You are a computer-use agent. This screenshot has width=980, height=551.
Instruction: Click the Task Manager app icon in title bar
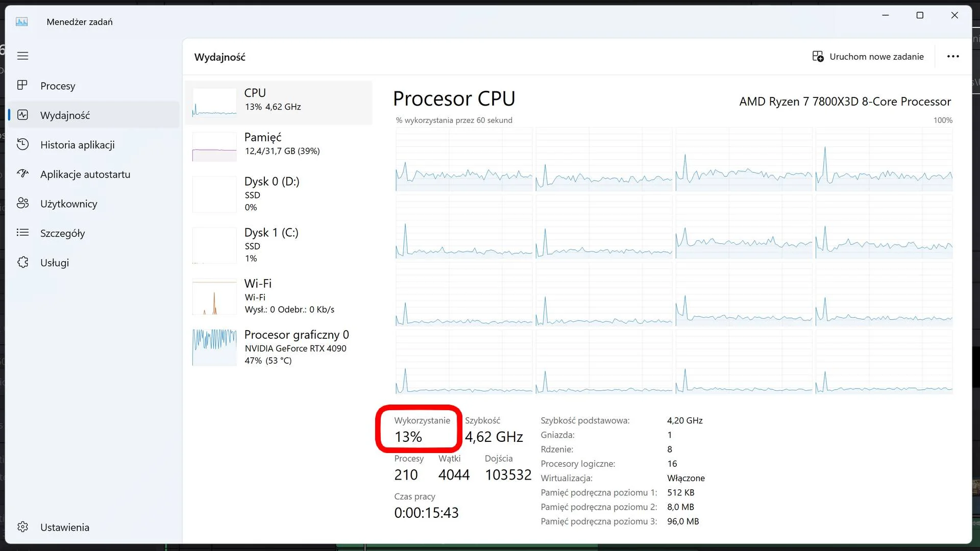pyautogui.click(x=21, y=21)
